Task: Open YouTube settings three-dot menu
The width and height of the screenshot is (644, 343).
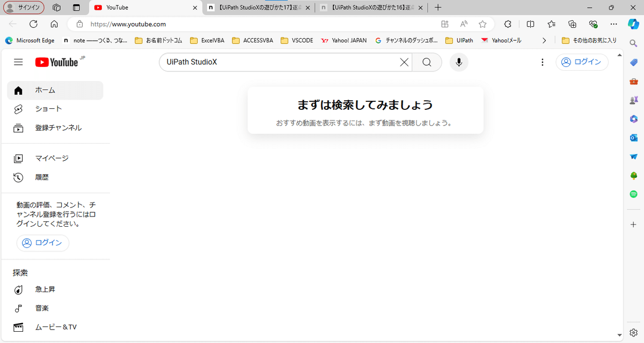Action: click(542, 62)
